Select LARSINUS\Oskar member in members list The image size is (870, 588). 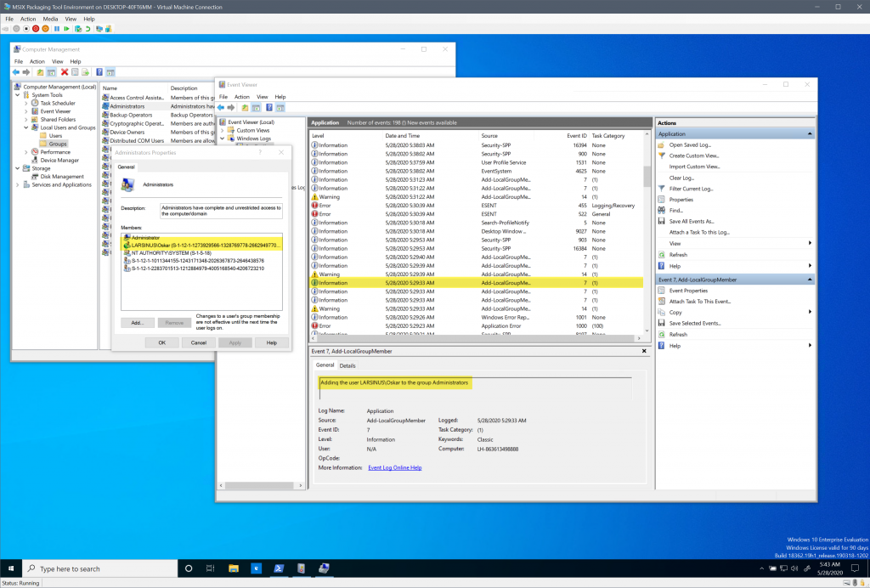pos(201,246)
